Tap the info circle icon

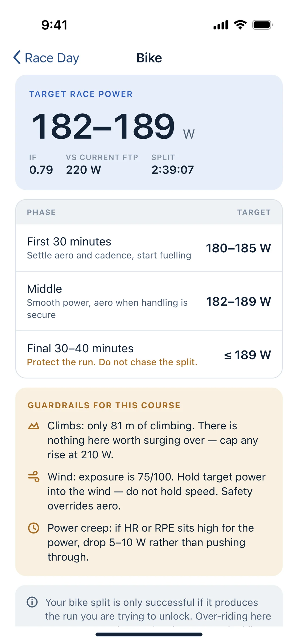(32, 602)
